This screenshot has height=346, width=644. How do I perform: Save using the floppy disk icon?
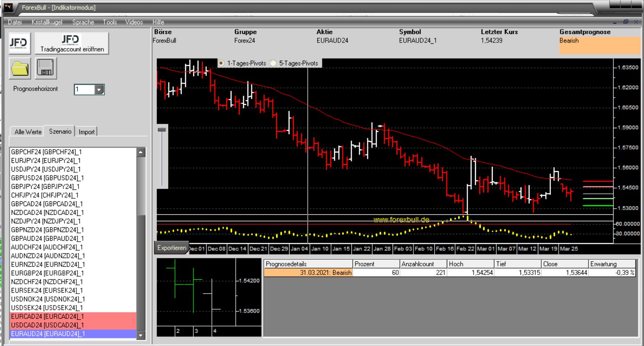[x=46, y=69]
